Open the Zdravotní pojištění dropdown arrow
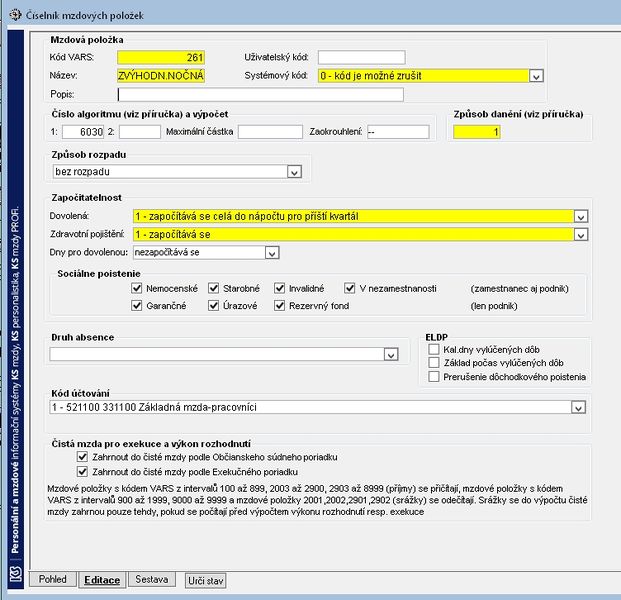The image size is (621, 600). point(581,235)
